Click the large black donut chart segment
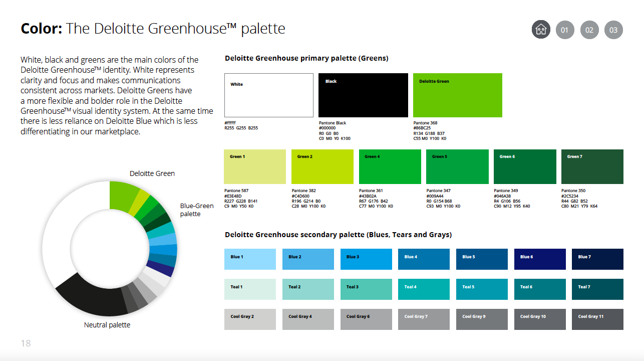This screenshot has height=361, width=644. 93,296
